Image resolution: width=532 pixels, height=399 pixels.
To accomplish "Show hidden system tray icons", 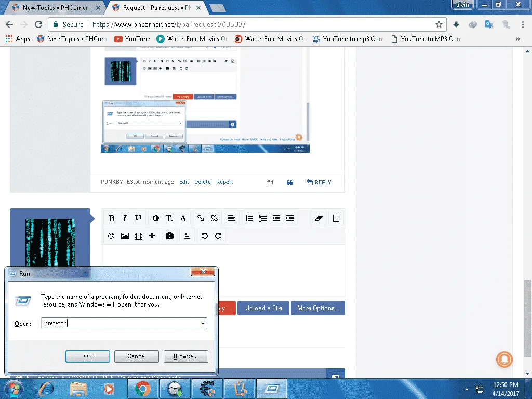I will [467, 389].
